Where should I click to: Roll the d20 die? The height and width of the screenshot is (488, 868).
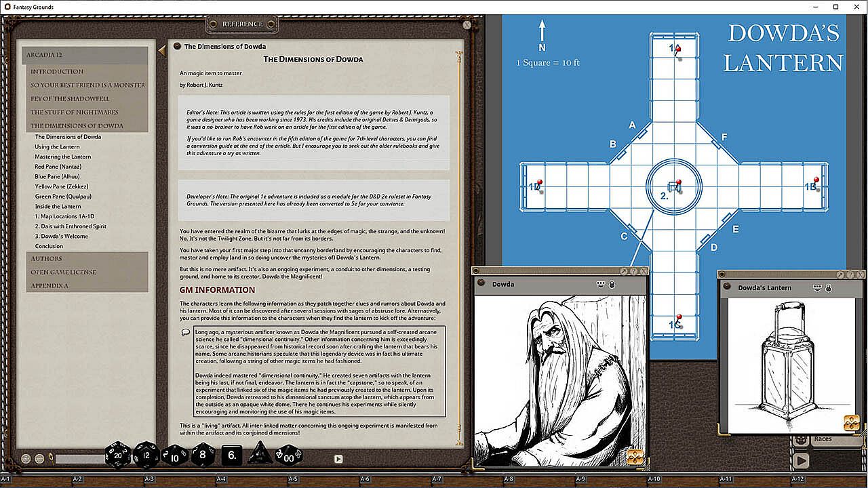pos(117,455)
